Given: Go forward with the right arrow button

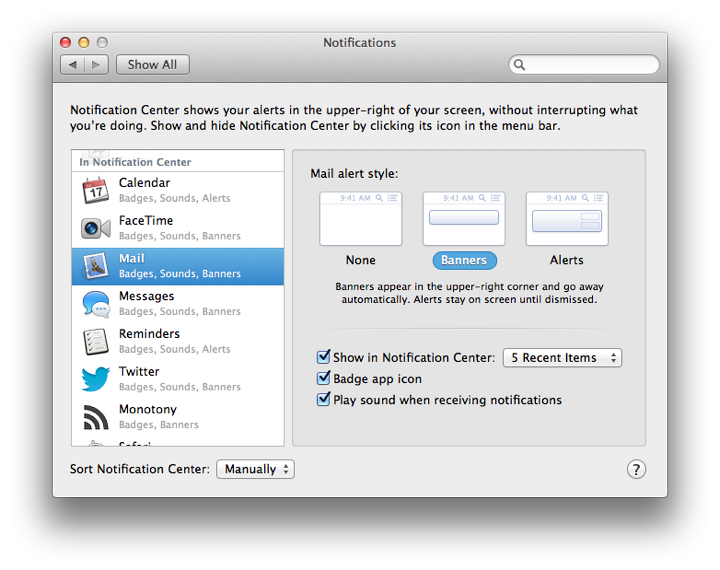Looking at the screenshot, I should (96, 64).
